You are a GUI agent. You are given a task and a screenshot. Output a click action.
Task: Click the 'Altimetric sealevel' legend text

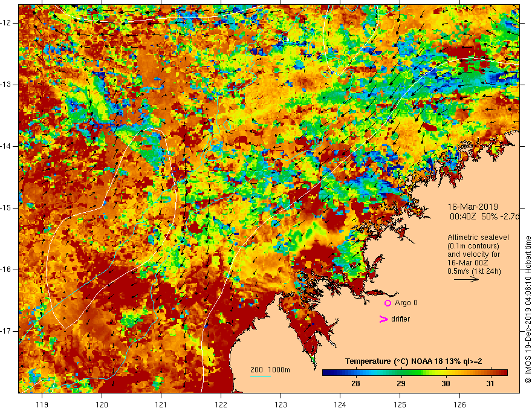pos(478,238)
